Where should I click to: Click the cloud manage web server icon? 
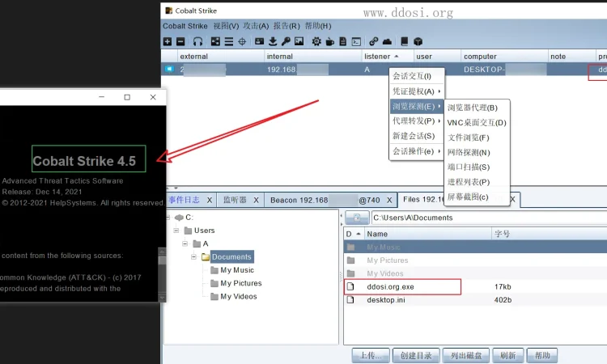click(x=387, y=41)
